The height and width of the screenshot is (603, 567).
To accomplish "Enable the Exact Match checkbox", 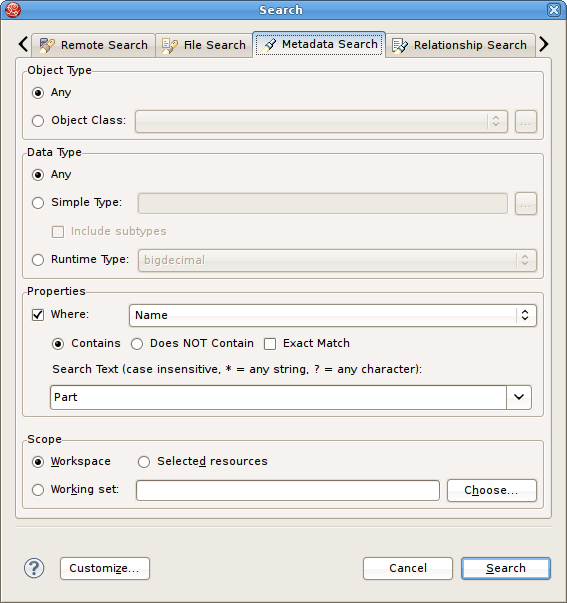I will [x=270, y=344].
